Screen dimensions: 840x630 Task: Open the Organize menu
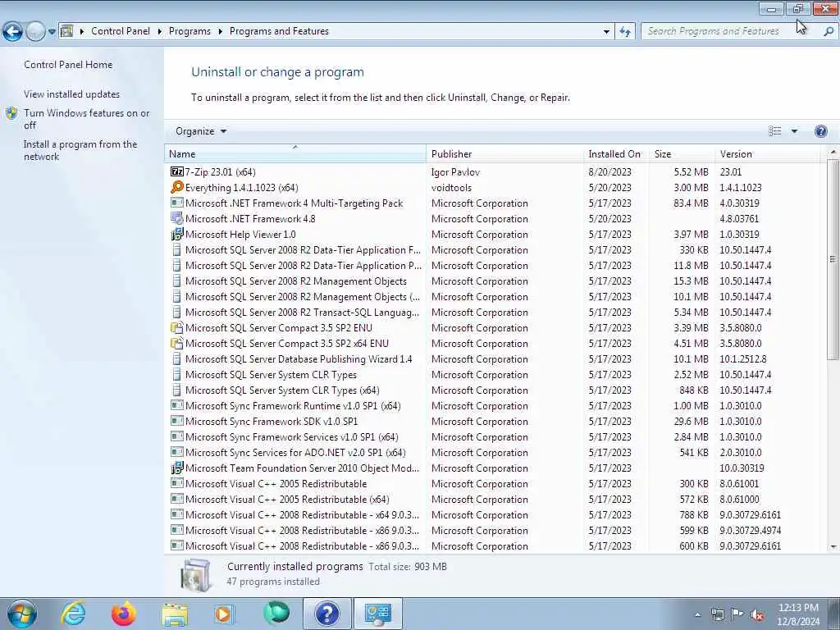pyautogui.click(x=201, y=131)
